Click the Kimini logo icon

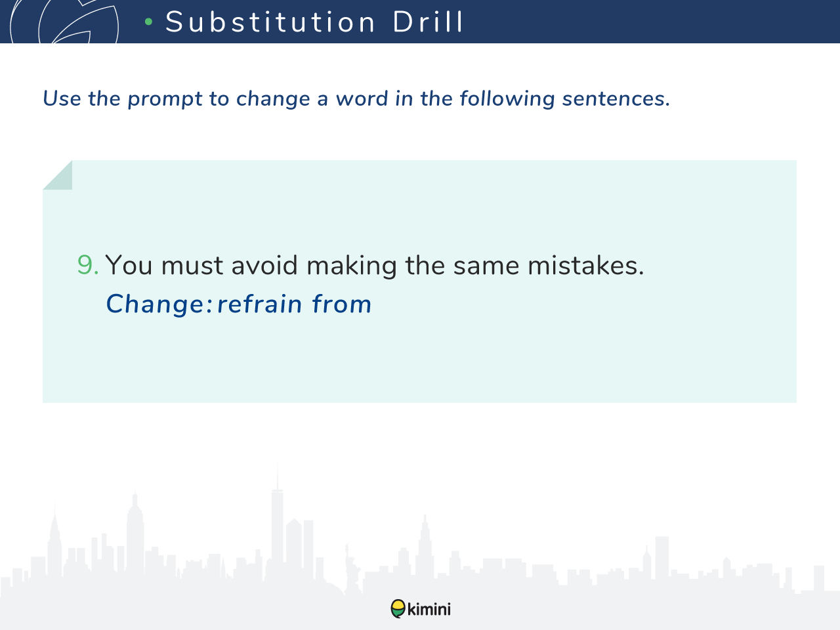(x=398, y=609)
